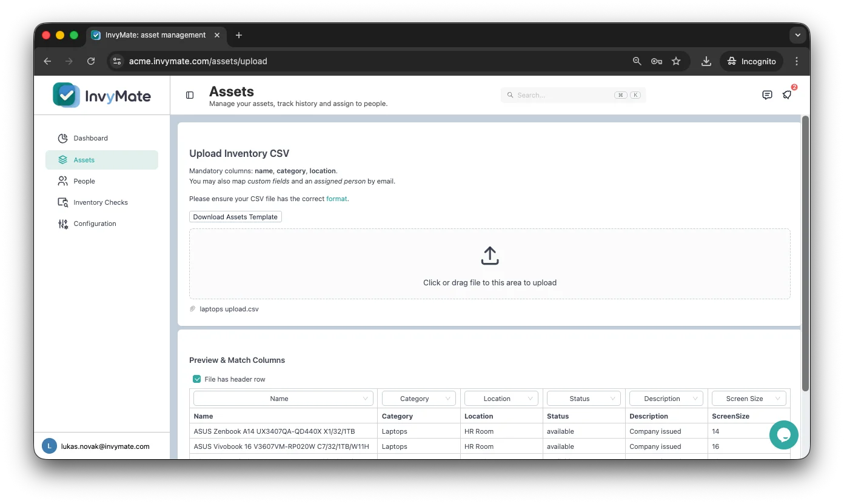This screenshot has height=504, width=844.
Task: Click the Preview & Match Columns heading
Action: (x=237, y=360)
